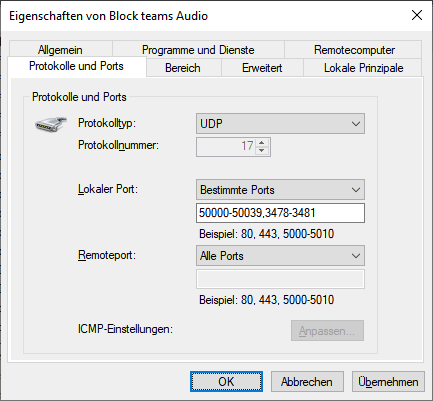
Task: Close the Eigenschaften dialog window
Action: point(417,15)
